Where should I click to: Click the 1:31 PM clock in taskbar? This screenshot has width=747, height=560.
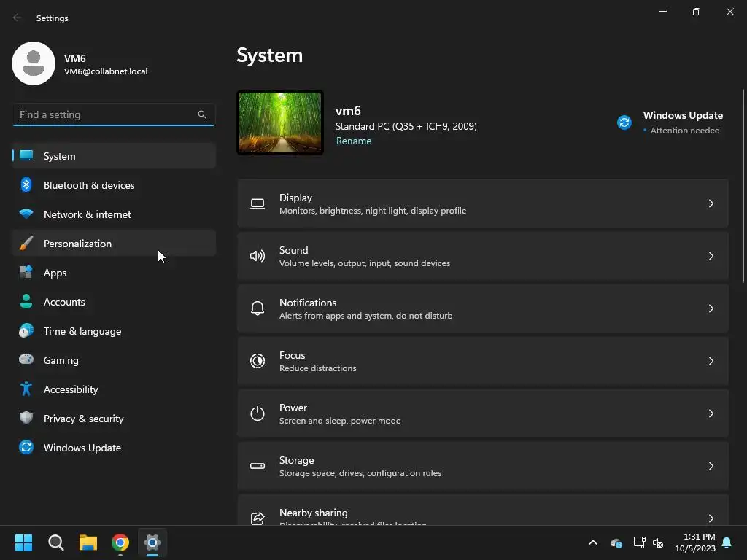pos(699,537)
